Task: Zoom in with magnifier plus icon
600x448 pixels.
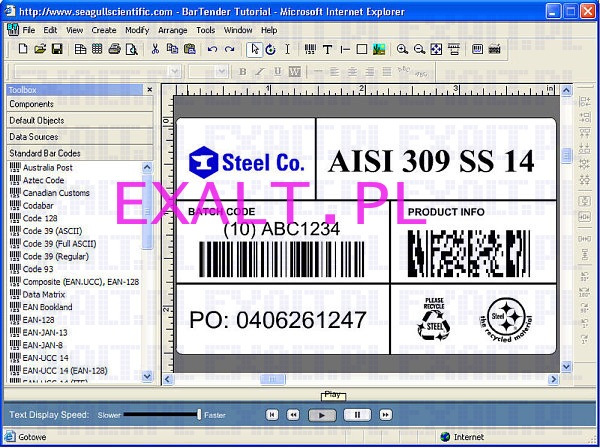Action: [402, 49]
